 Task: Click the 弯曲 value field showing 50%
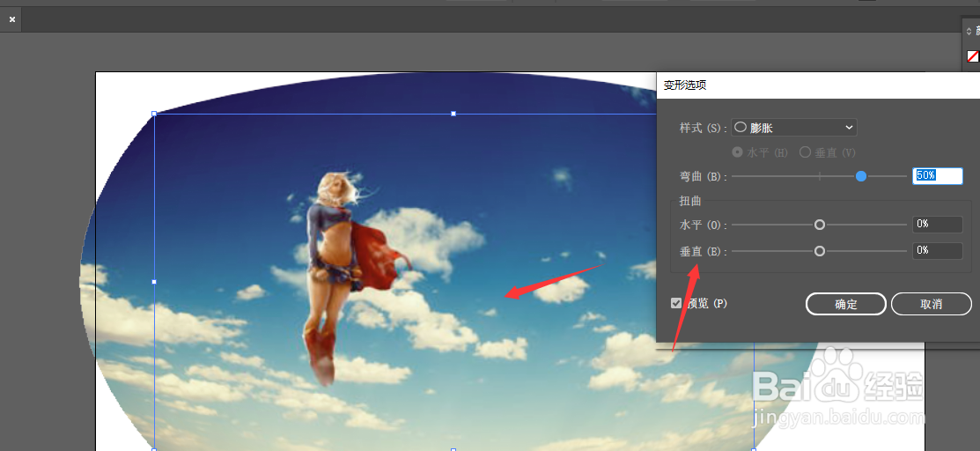(938, 176)
